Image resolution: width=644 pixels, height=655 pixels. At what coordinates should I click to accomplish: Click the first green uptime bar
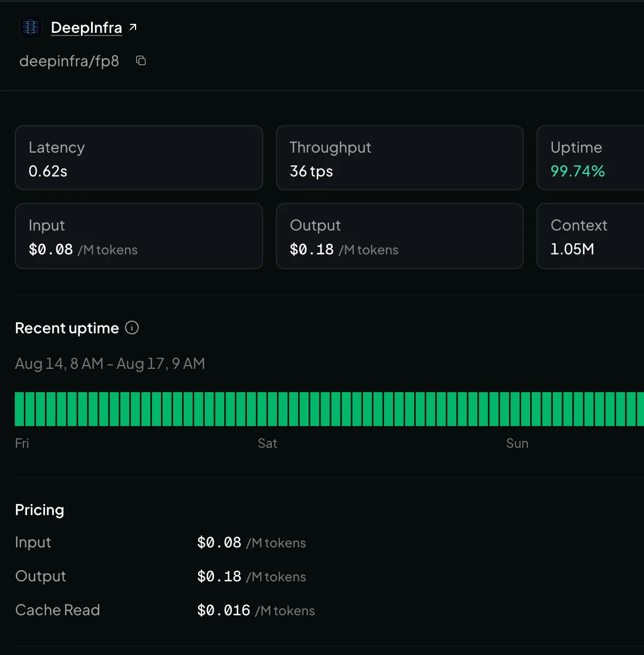(x=19, y=409)
